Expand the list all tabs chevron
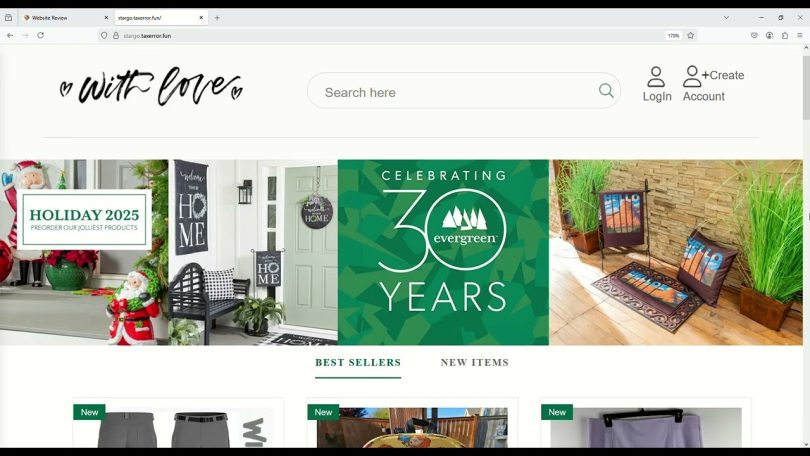This screenshot has width=810, height=456. [x=726, y=18]
